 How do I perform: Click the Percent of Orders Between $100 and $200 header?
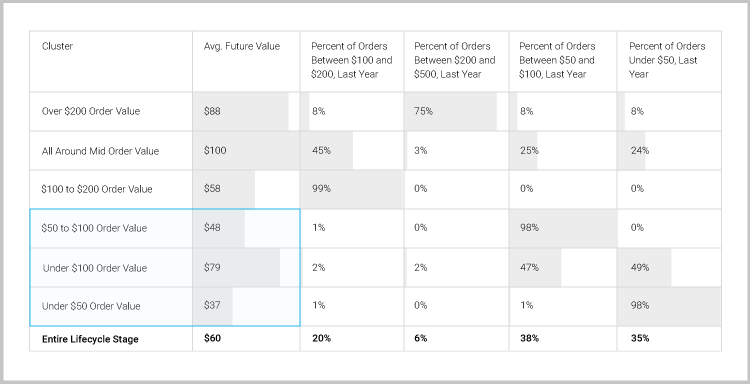pyautogui.click(x=352, y=60)
